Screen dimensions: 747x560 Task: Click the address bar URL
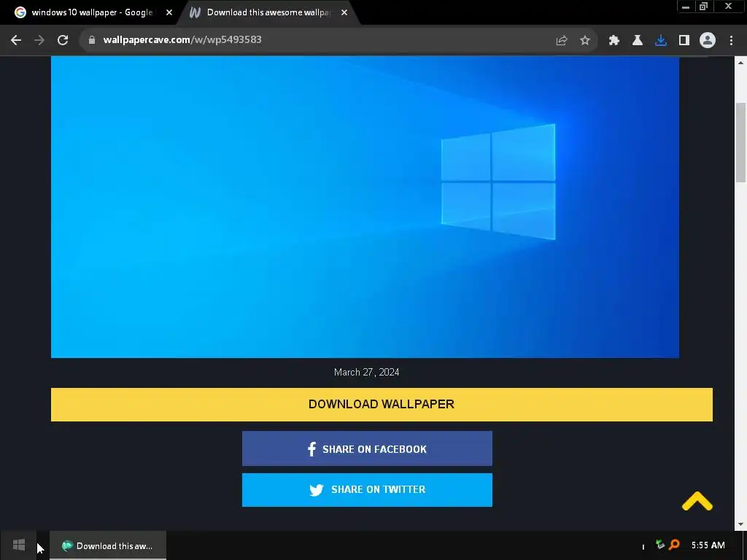click(182, 39)
